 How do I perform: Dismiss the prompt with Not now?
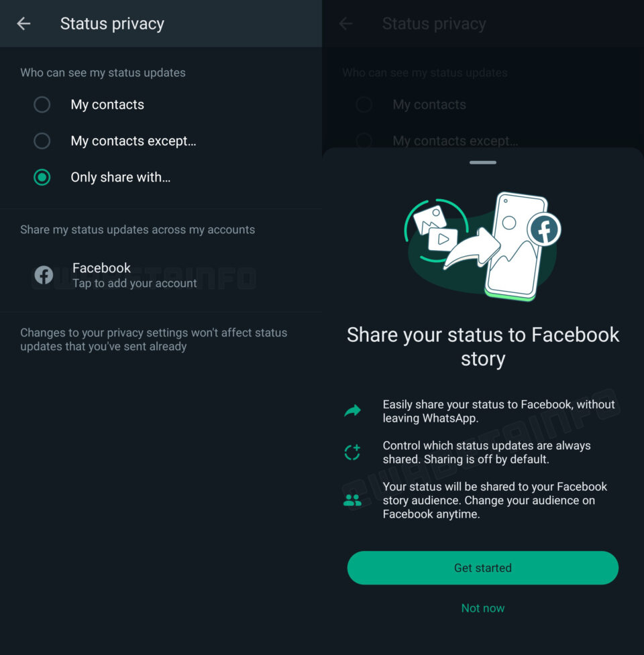pos(483,608)
